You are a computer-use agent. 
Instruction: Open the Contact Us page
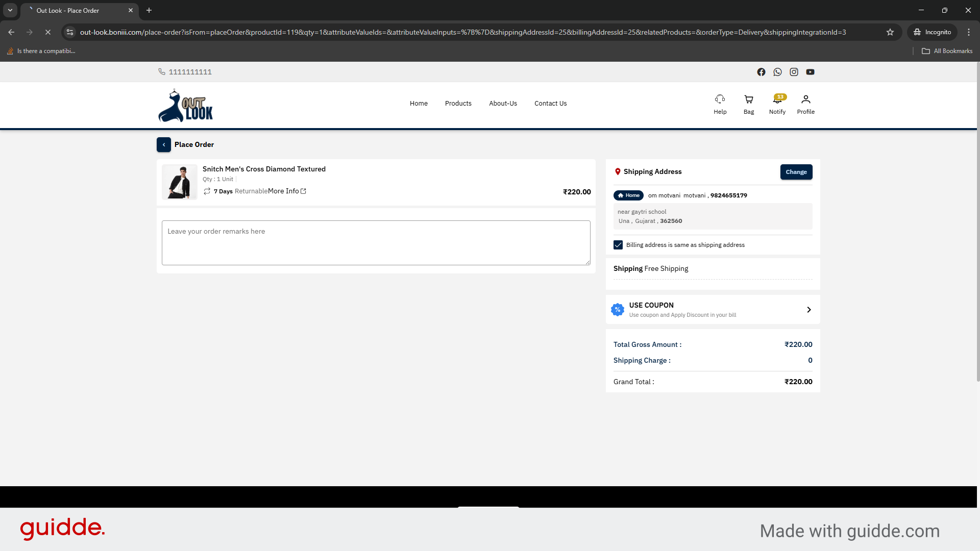tap(550, 103)
